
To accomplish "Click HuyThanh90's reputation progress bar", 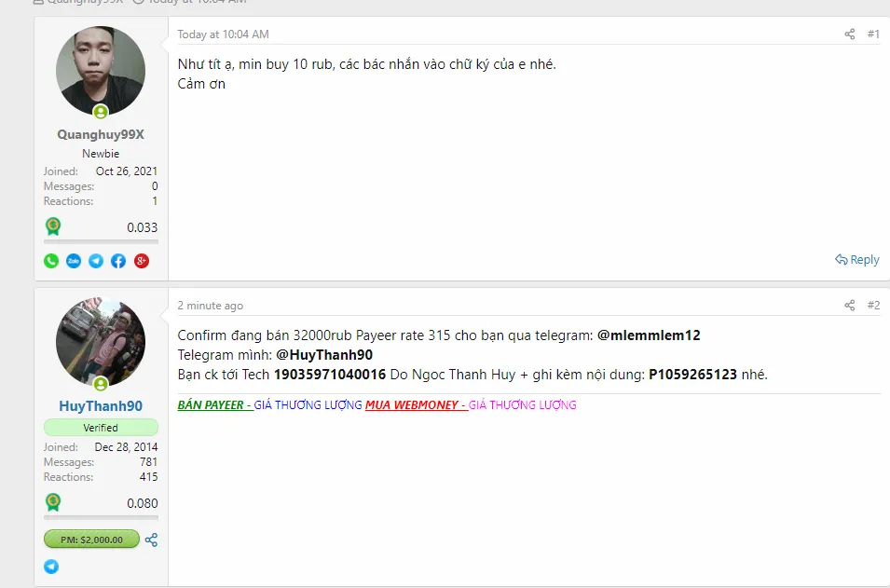I will tap(101, 517).
